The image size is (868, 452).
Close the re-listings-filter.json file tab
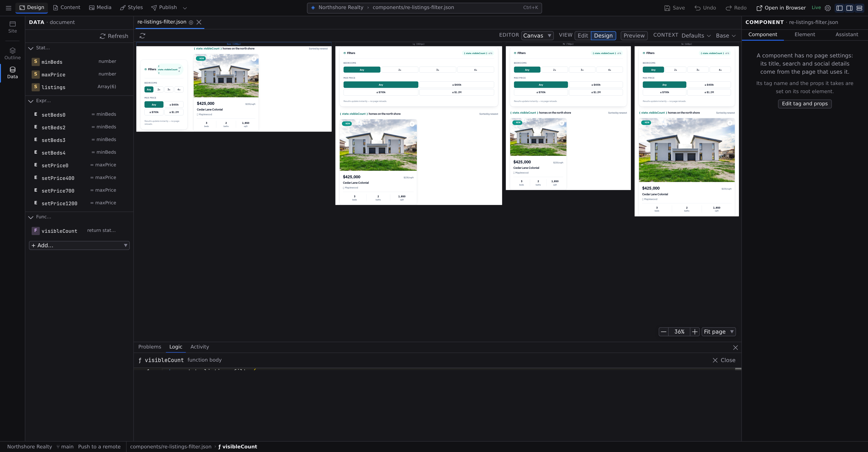pyautogui.click(x=199, y=22)
